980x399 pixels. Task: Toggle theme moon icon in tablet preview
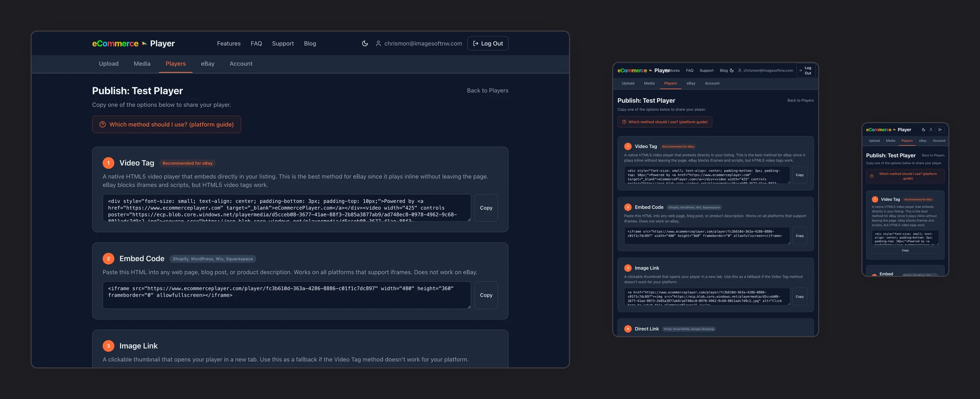[x=732, y=71]
